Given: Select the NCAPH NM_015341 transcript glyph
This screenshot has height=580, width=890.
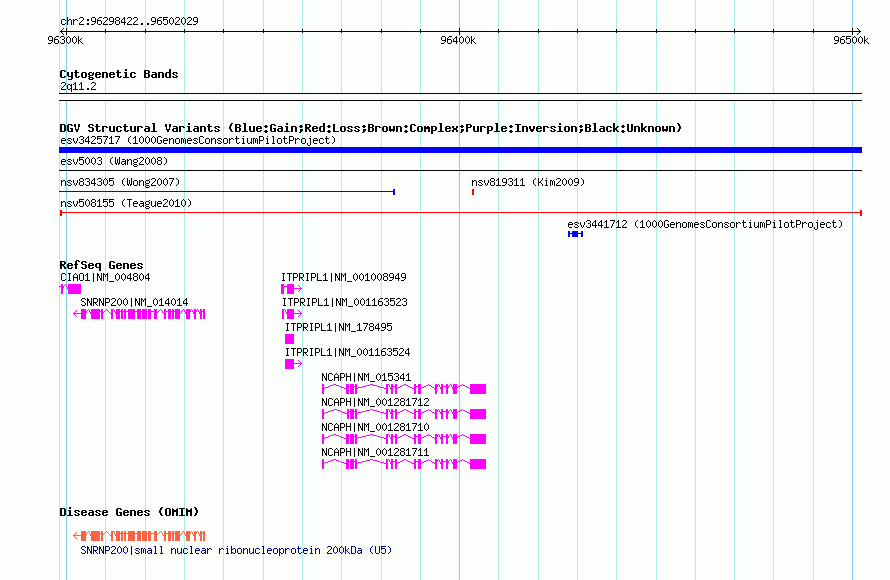Looking at the screenshot, I should coord(404,389).
